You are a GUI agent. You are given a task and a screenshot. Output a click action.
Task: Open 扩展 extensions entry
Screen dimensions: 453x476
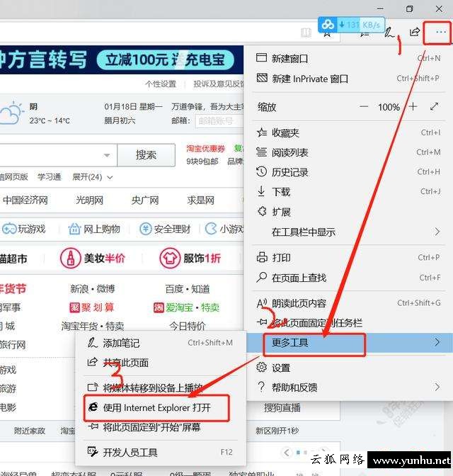(348, 212)
